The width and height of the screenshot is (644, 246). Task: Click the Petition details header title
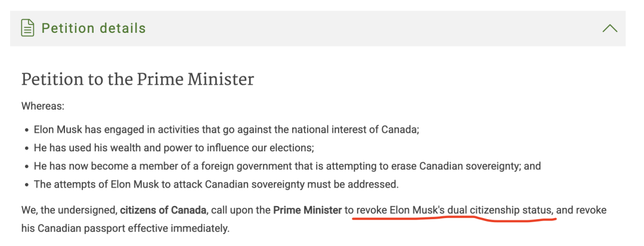point(94,28)
